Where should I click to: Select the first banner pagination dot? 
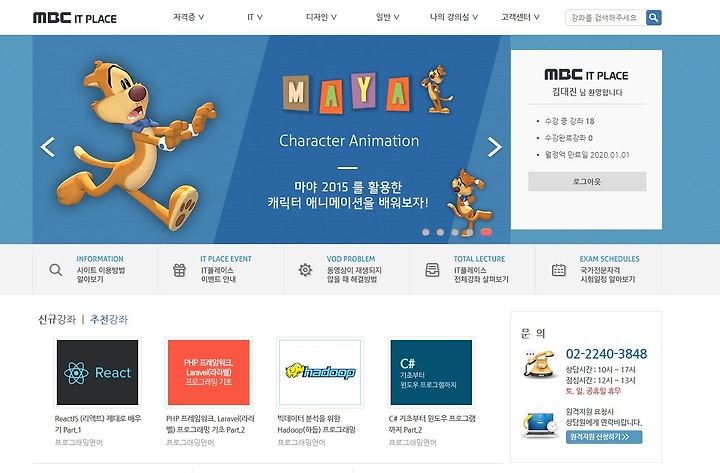[426, 232]
